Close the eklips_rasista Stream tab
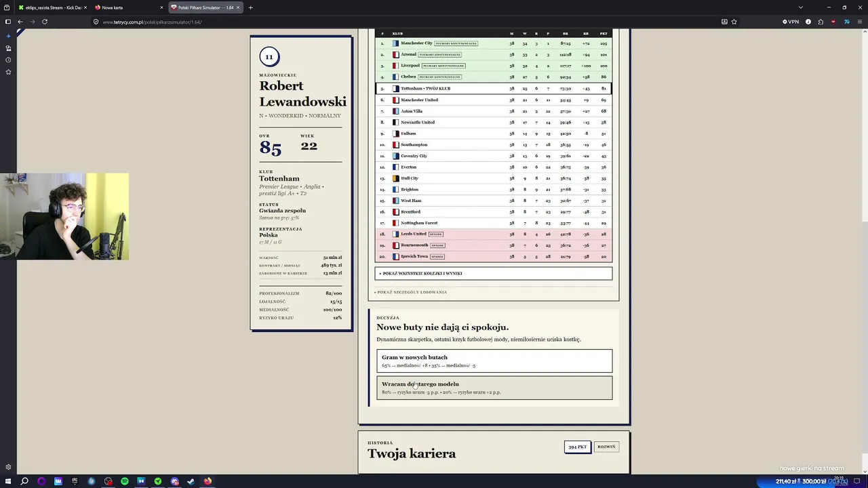 85,7
